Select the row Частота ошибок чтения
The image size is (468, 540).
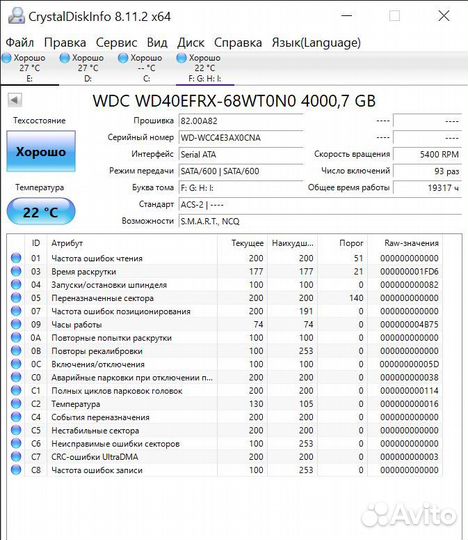coord(225,258)
